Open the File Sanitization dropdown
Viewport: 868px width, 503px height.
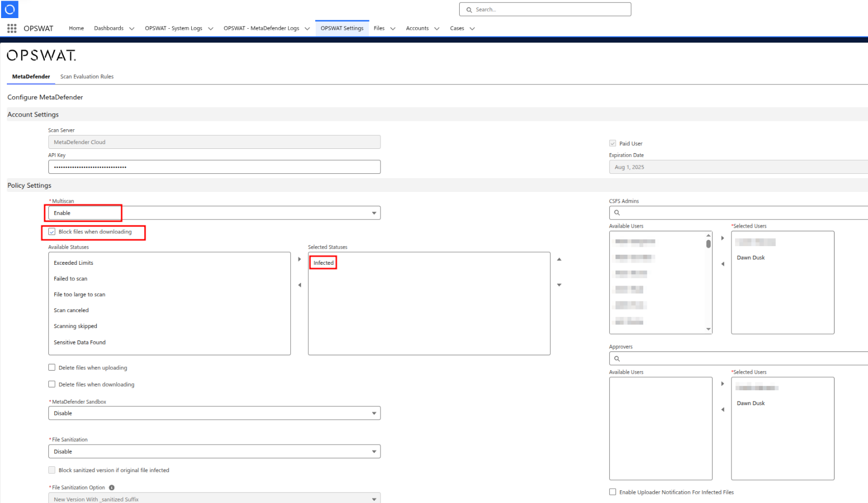point(214,451)
